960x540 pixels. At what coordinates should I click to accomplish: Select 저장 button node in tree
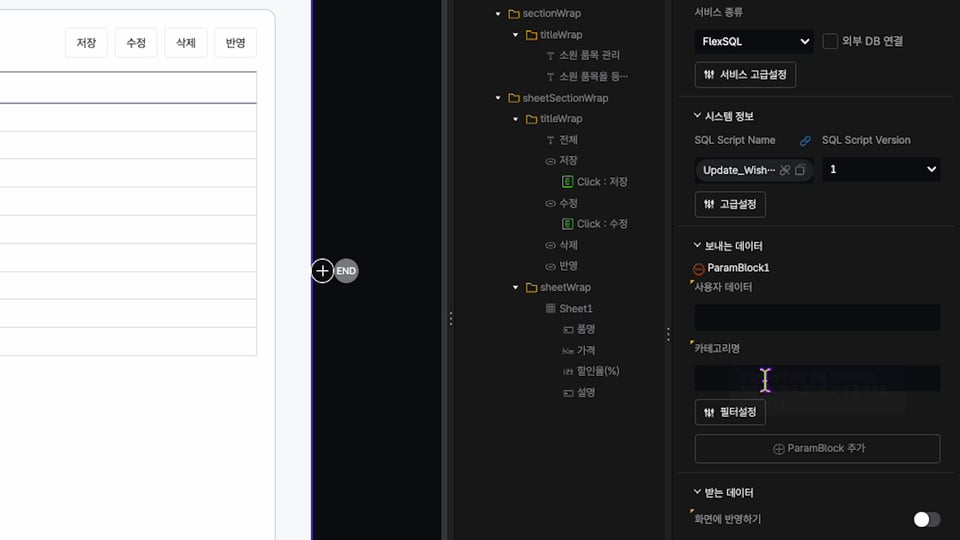[x=568, y=160]
